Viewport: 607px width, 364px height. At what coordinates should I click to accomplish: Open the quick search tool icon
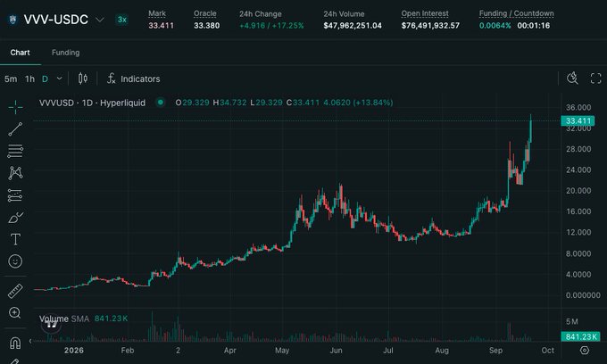coord(572,79)
